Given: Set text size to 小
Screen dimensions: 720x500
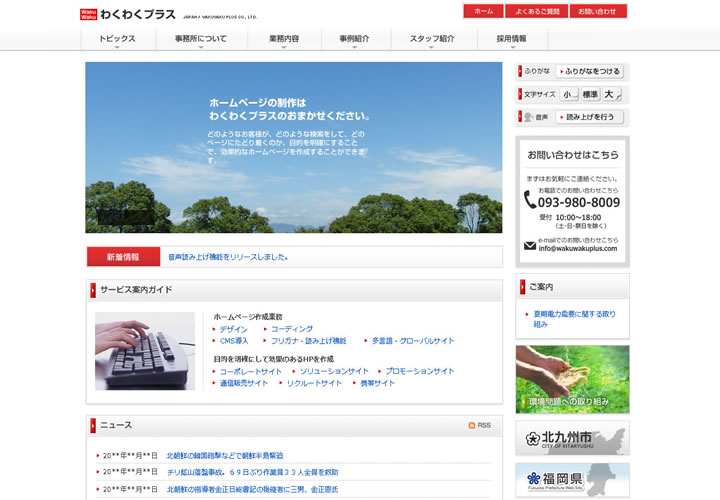Looking at the screenshot, I should (x=569, y=94).
